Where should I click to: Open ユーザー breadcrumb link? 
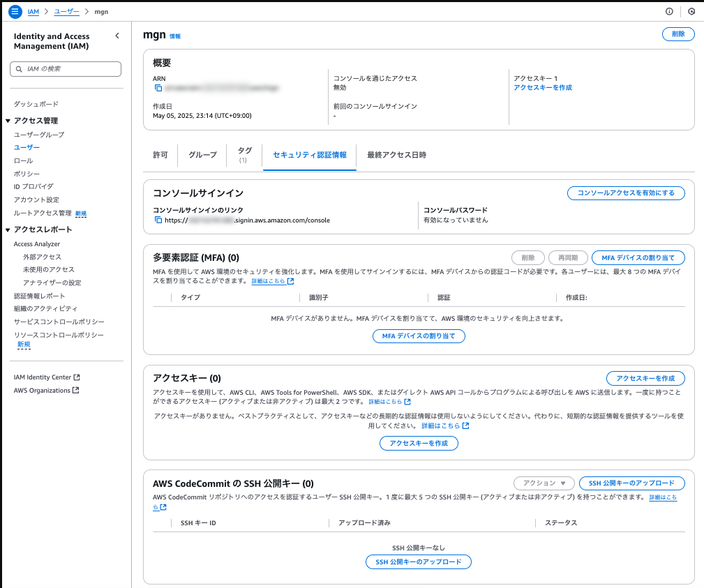click(x=66, y=12)
